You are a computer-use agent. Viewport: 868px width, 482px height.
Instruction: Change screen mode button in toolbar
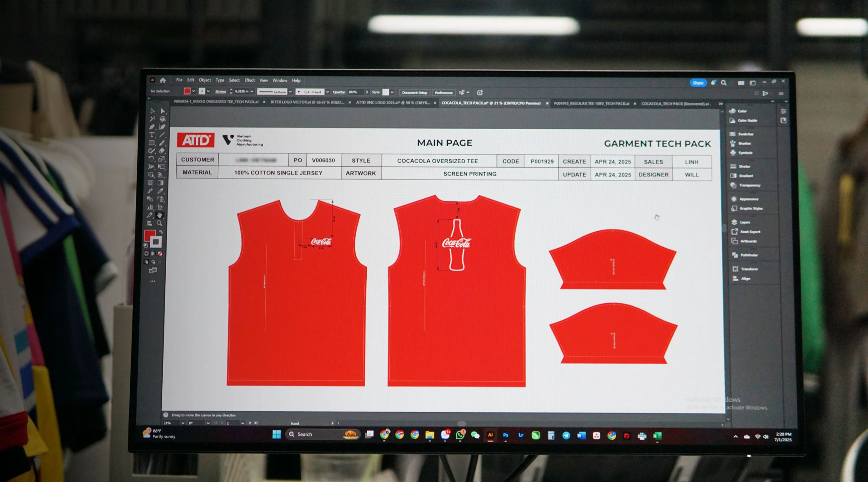153,271
